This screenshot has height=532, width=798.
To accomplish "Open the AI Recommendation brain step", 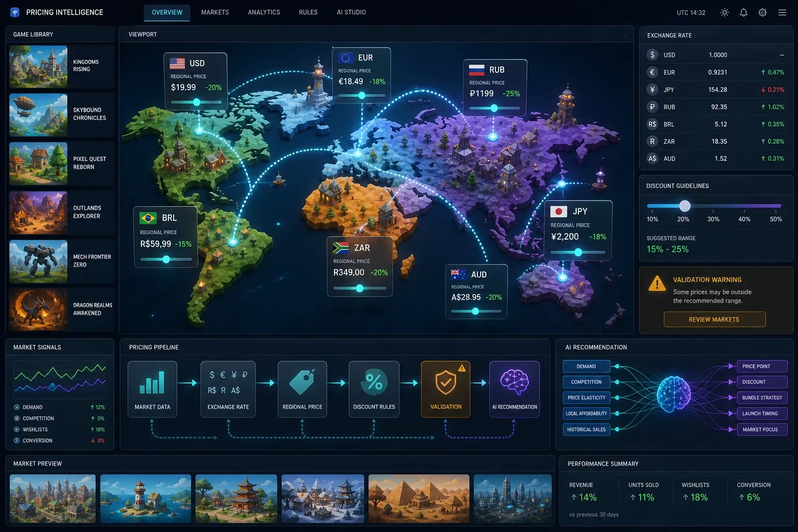I will 514,389.
